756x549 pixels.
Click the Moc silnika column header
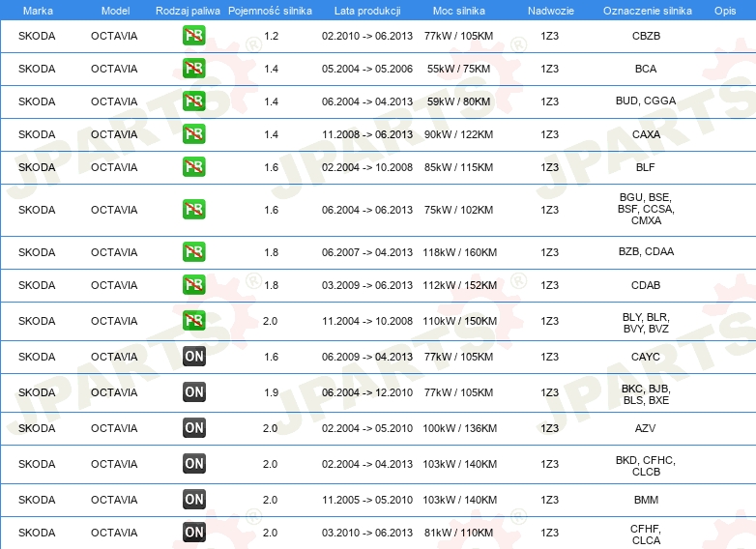(x=459, y=11)
